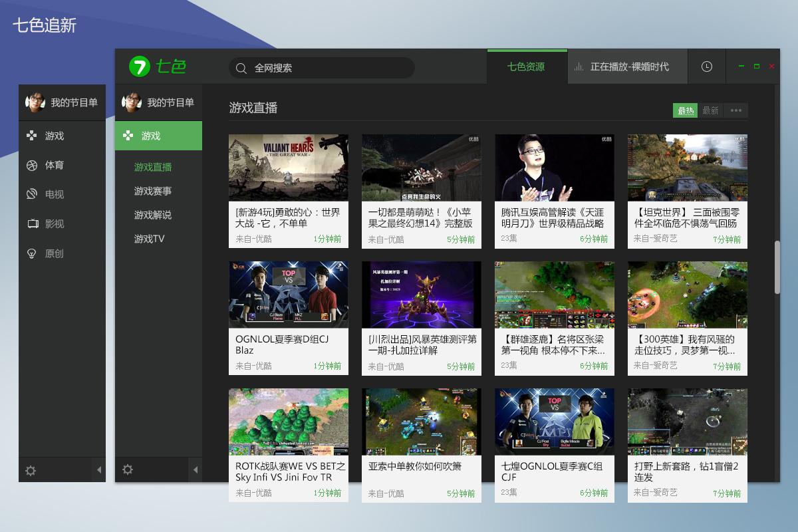Select 电视 category text in left panel

[x=55, y=195]
